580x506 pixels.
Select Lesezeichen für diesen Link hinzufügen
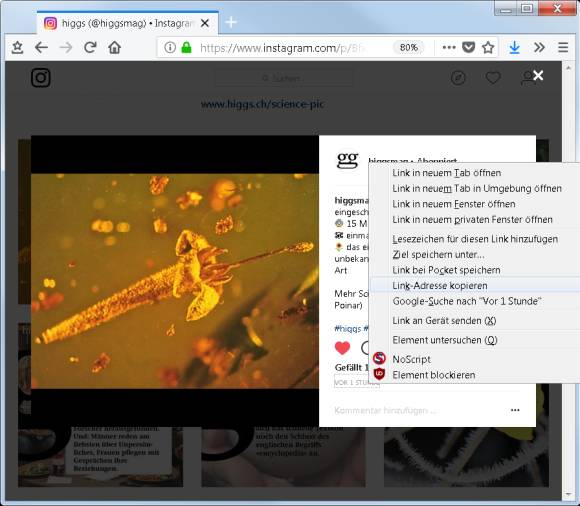pos(475,239)
